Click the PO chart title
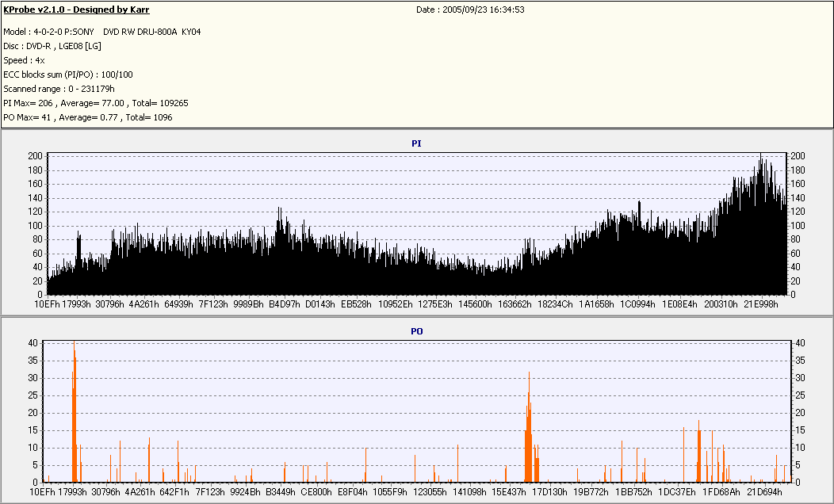 click(416, 330)
